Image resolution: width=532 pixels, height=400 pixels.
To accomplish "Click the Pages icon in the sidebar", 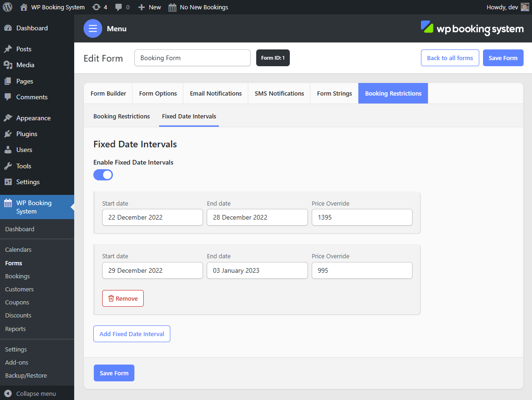I will click(8, 81).
